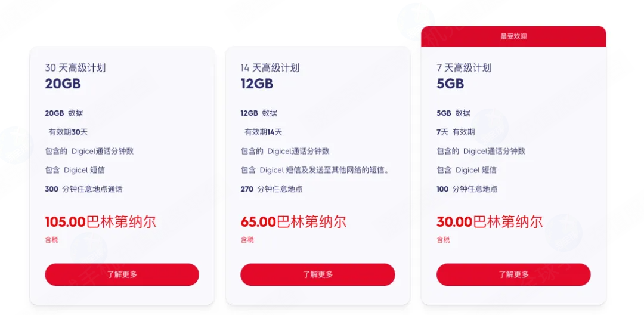Click the 300 分钟任意地点通话 feature line
This screenshot has width=644, height=315.
point(83,189)
